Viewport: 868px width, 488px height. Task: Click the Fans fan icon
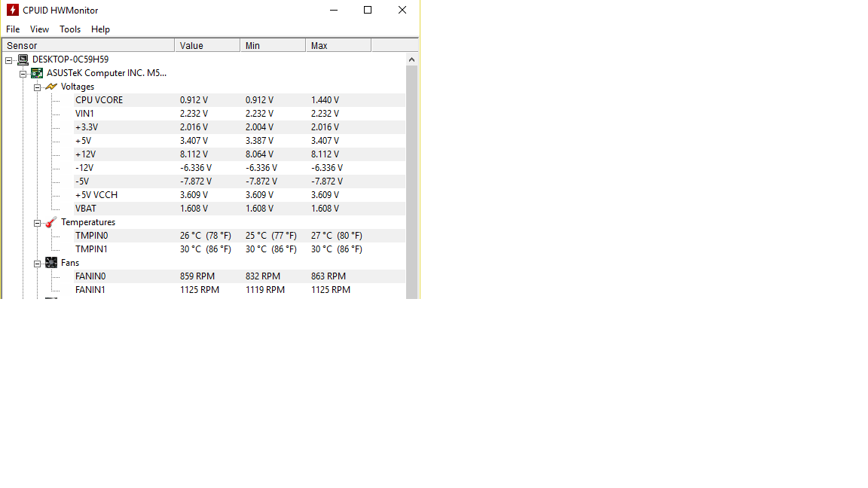(x=51, y=263)
